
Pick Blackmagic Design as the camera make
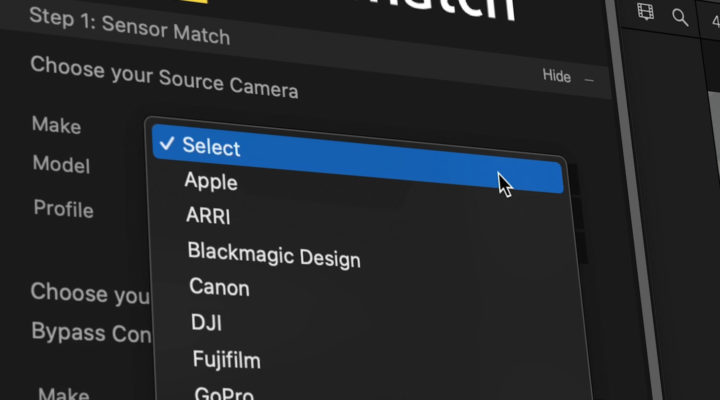pos(274,255)
